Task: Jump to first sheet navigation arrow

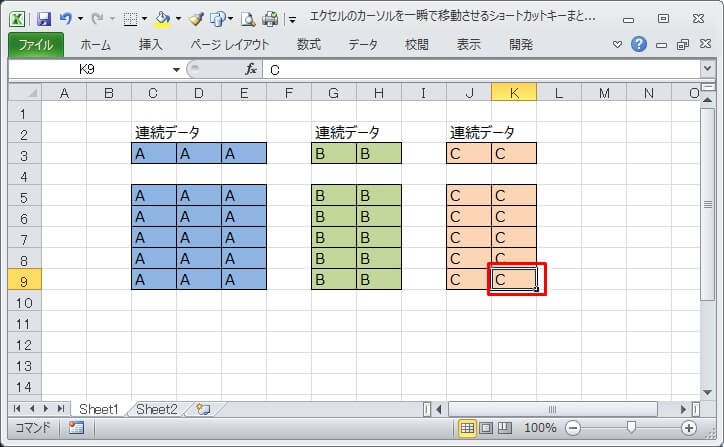Action: click(x=17, y=409)
